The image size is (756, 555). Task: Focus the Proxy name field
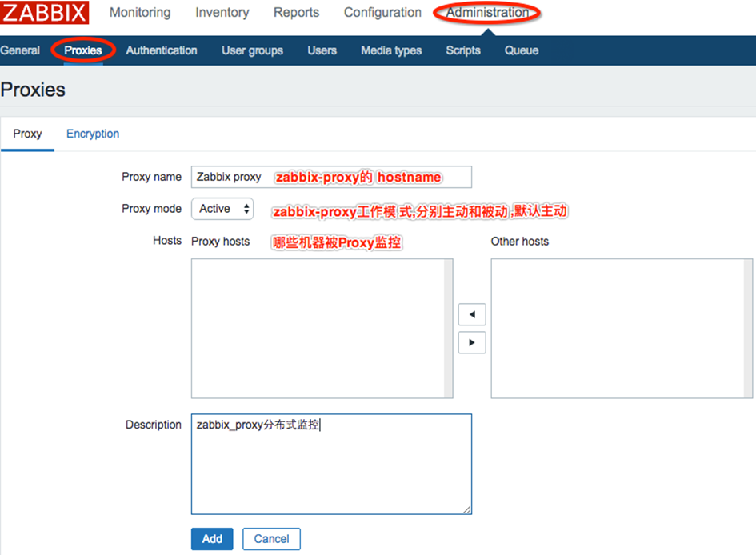331,177
